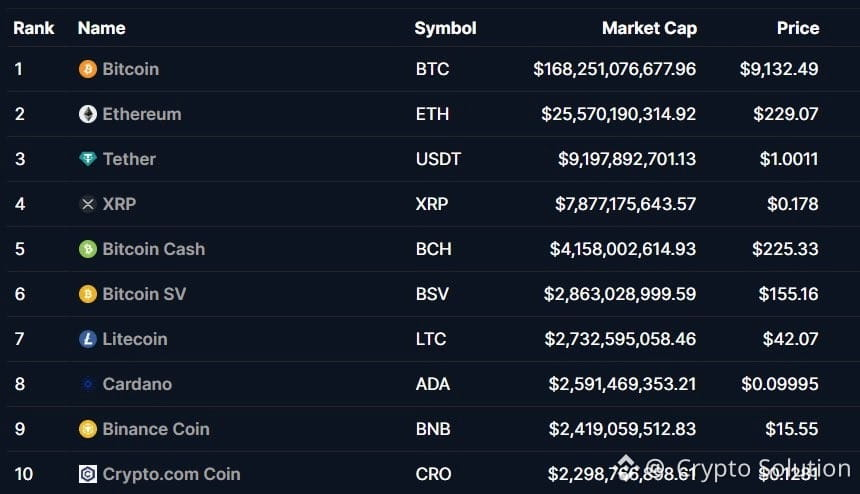Image resolution: width=860 pixels, height=494 pixels.
Task: Select the BNB symbol cell
Action: (433, 429)
